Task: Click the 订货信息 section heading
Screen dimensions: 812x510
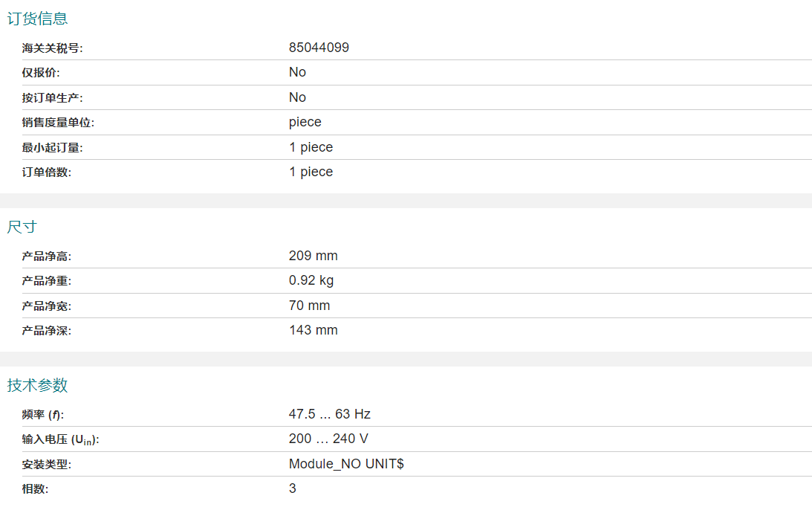Action: click(37, 19)
